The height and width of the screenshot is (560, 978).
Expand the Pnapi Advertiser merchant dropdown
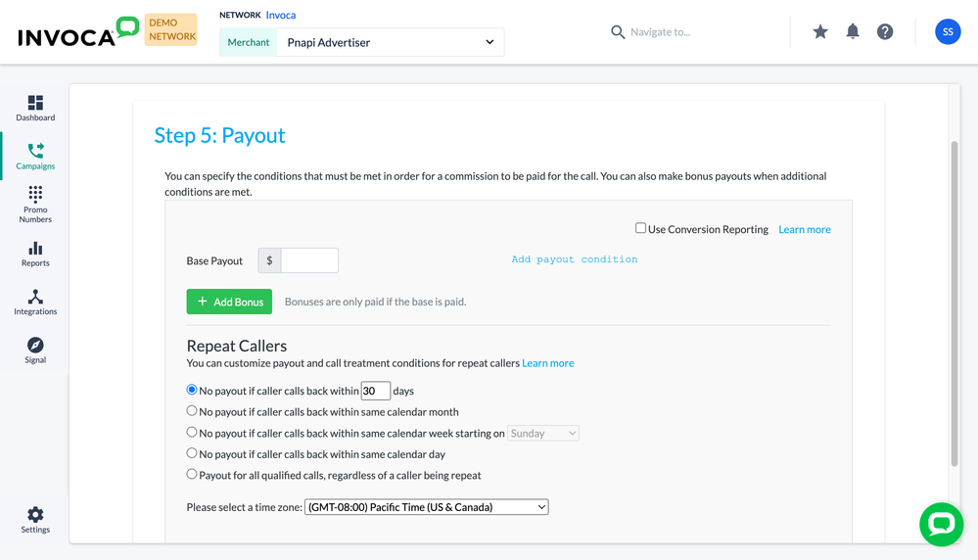pyautogui.click(x=391, y=42)
